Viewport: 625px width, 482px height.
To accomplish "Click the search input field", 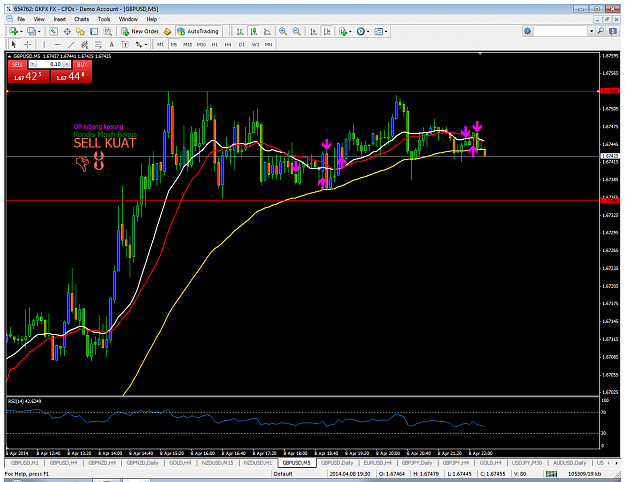I will [560, 31].
